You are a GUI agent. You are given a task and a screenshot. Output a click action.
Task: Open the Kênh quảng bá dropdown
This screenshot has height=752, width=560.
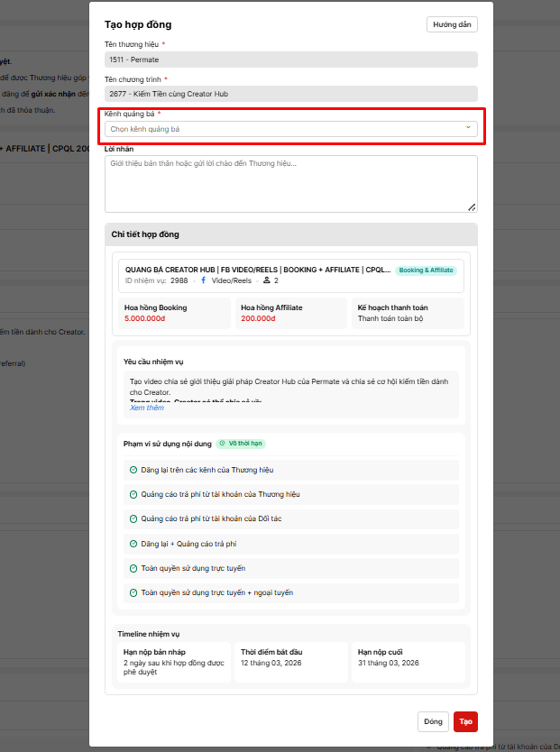pyautogui.click(x=289, y=129)
